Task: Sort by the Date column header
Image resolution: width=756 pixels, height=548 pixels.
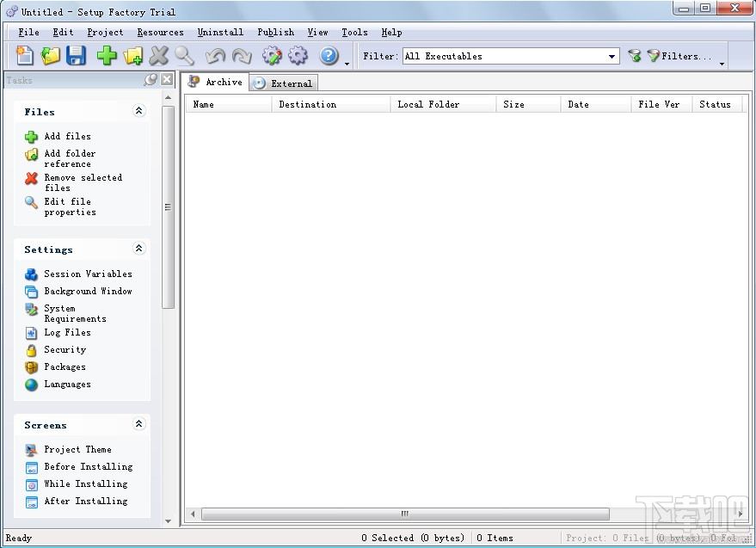Action: (x=596, y=104)
